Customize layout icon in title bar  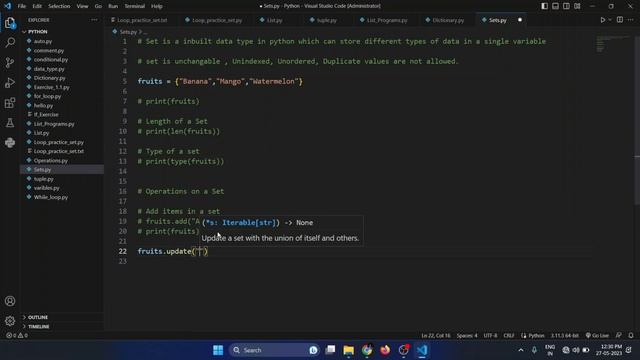point(577,6)
